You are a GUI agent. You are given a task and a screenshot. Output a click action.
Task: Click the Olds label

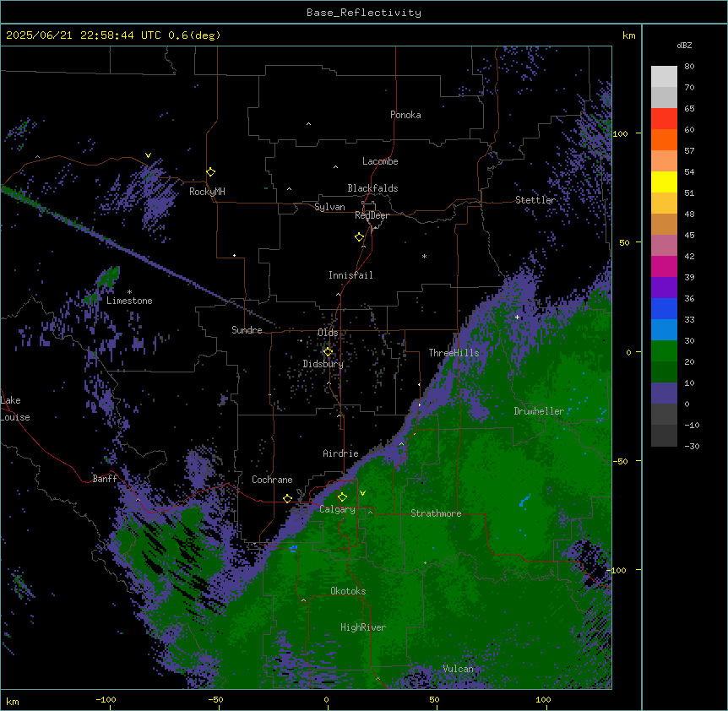[328, 333]
